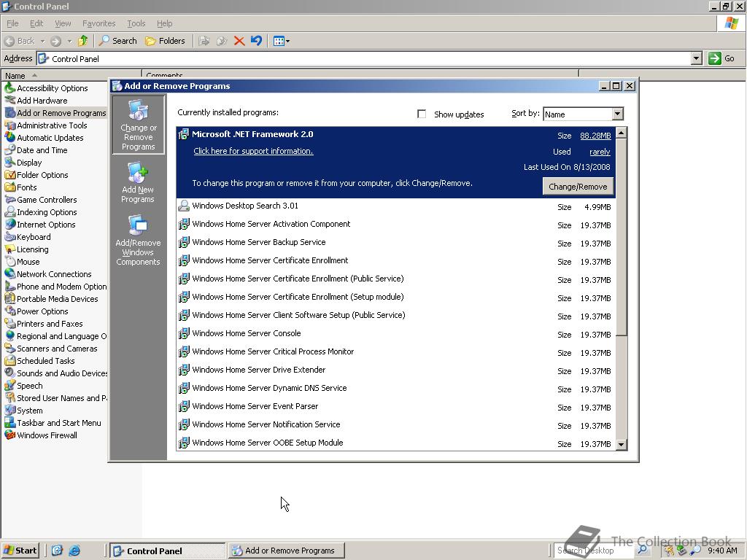Open Automatic Updates icon
Image resolution: width=747 pixels, height=560 pixels.
click(9, 138)
